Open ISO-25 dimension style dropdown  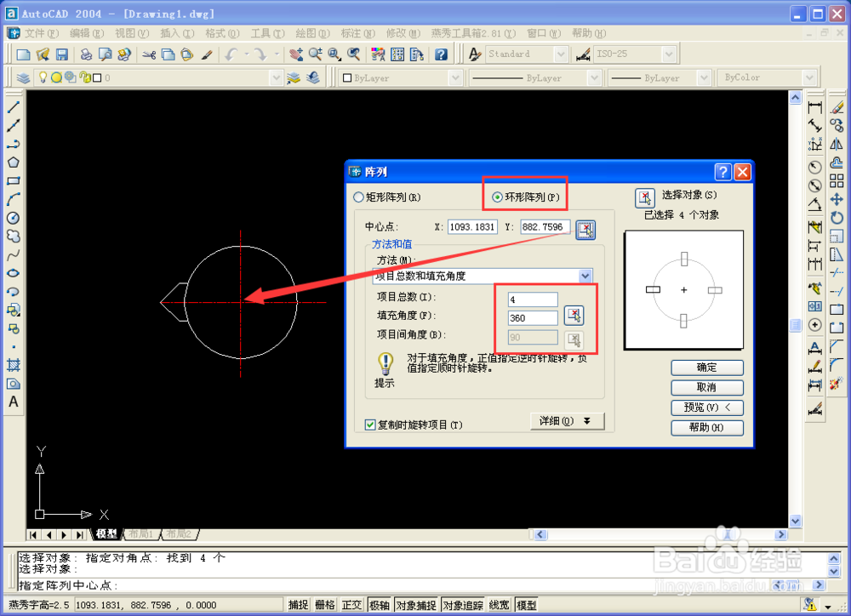669,54
